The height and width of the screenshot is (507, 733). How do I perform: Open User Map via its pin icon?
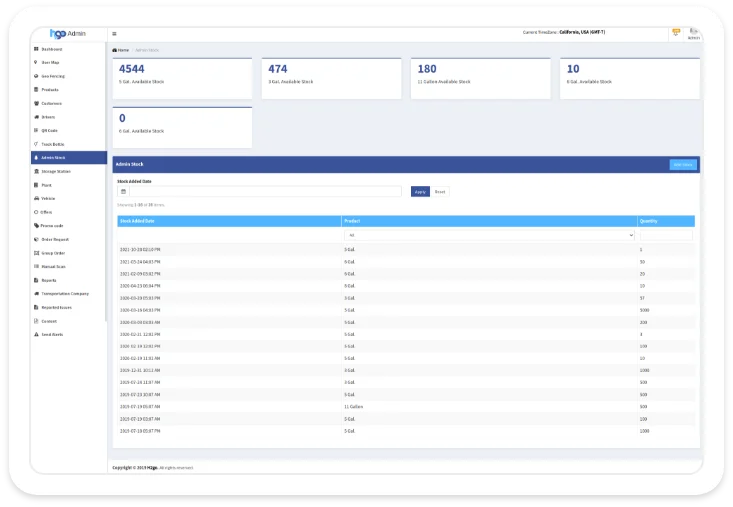pos(36,62)
